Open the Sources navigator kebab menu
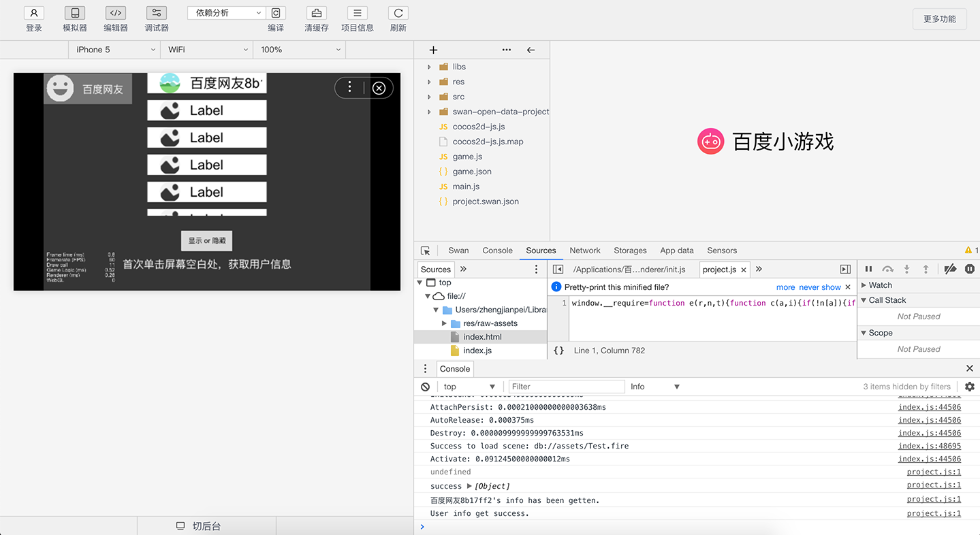Viewport: 980px width, 535px height. [x=536, y=269]
